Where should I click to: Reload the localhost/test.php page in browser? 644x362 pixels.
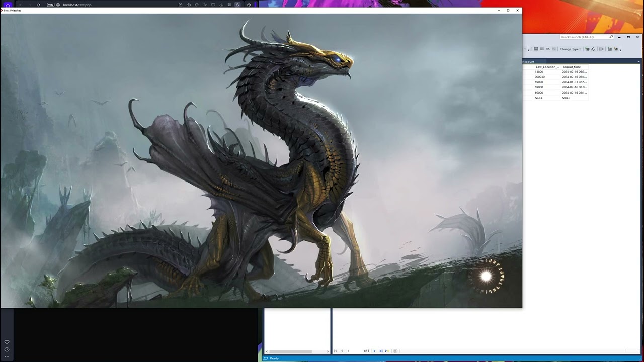click(38, 5)
